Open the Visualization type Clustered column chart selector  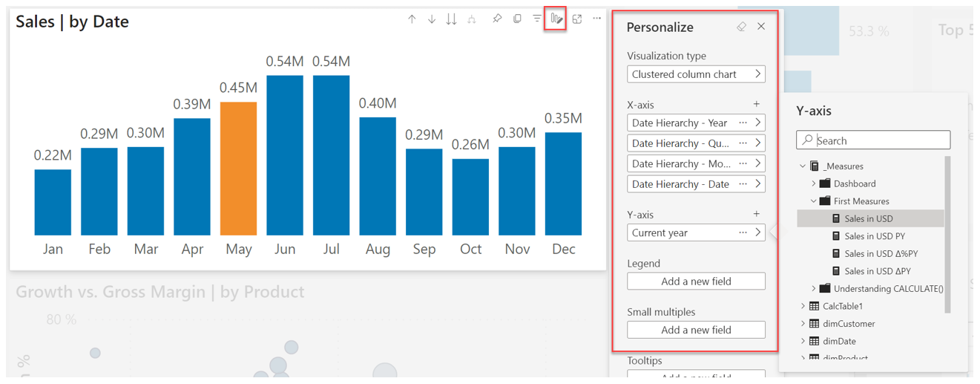click(696, 74)
